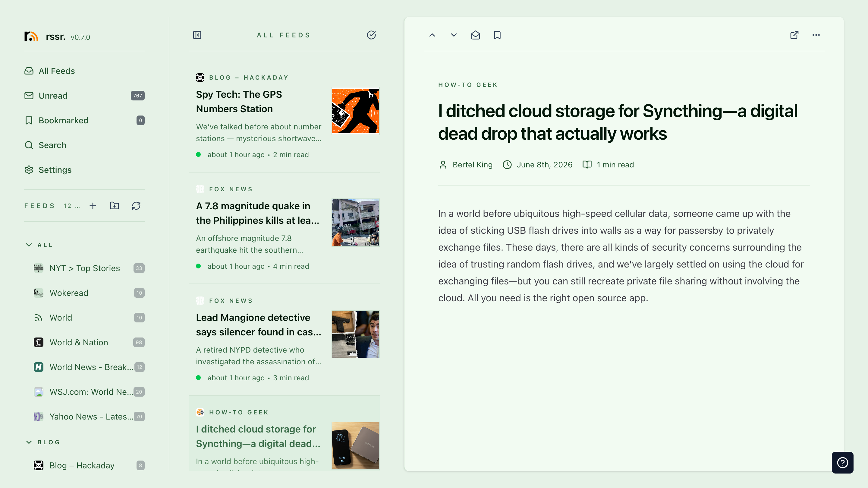Click unread dot on Philippines quake article
Screen dimensions: 868x488
199,266
